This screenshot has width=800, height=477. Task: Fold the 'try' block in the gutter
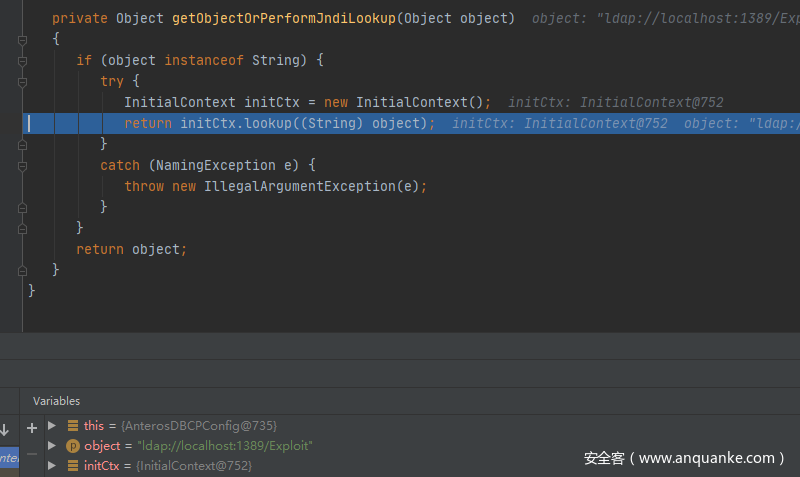coord(22,82)
